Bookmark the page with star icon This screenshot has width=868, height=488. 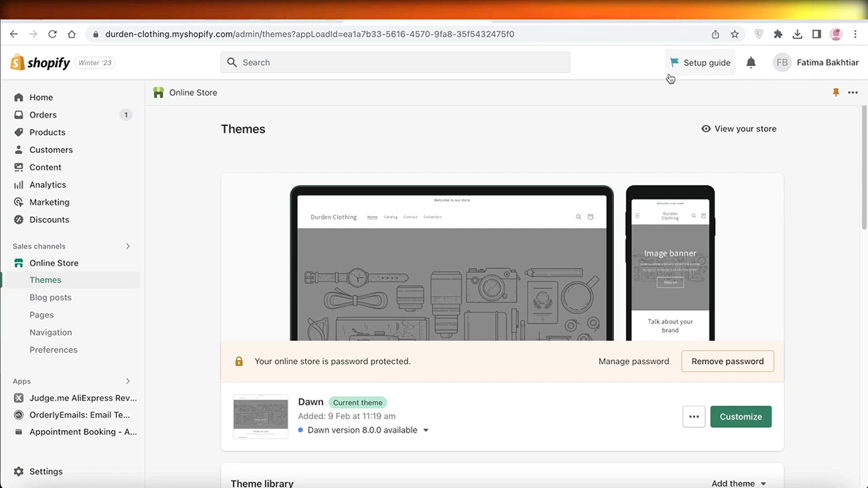[x=735, y=34]
